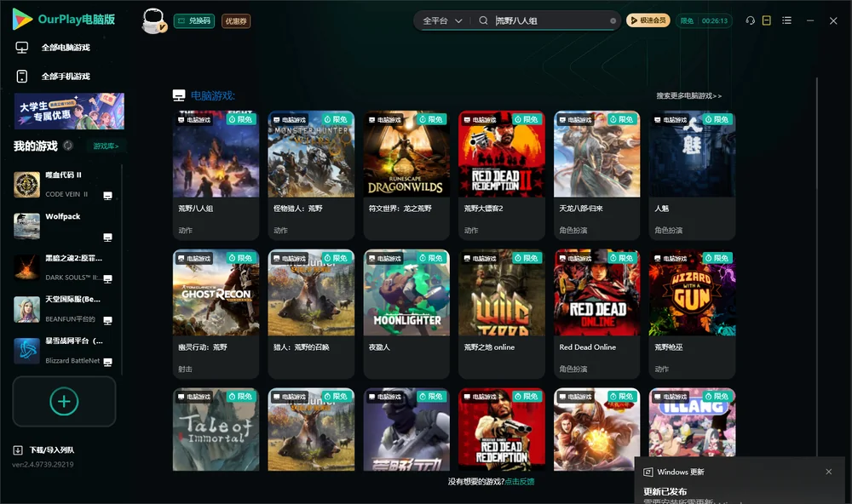The width and height of the screenshot is (852, 504).
Task: Click into the search input field
Action: coord(551,20)
